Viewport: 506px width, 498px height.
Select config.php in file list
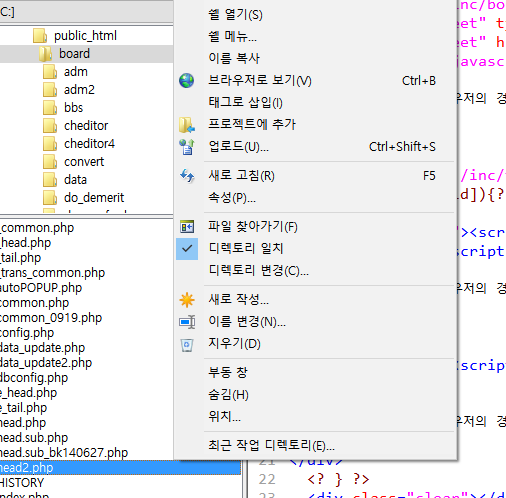pyautogui.click(x=27, y=333)
